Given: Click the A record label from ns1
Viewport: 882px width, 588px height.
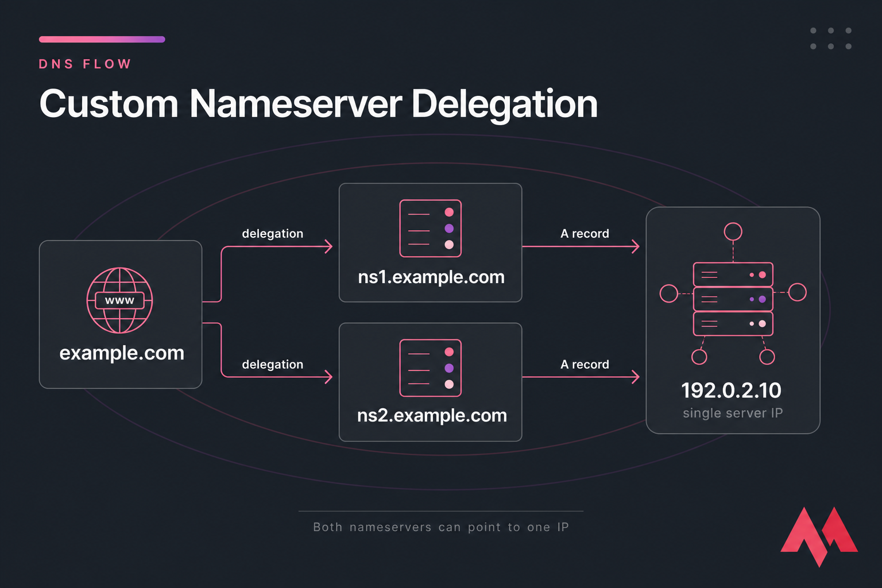Looking at the screenshot, I should click(x=585, y=233).
